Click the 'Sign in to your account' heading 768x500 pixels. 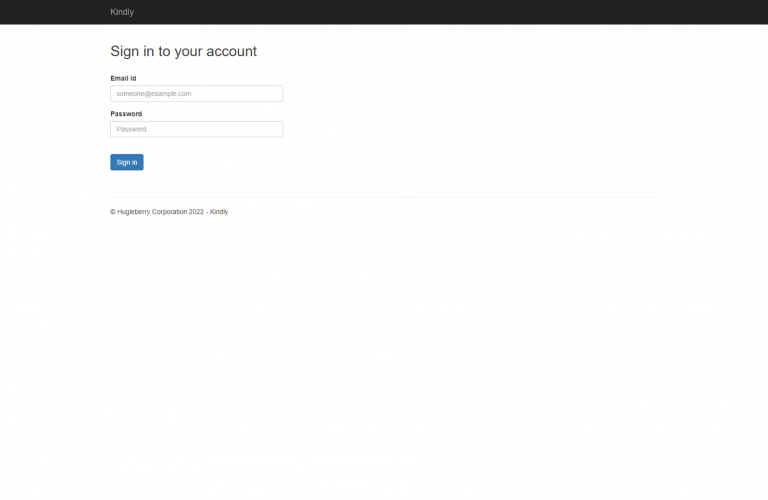(184, 51)
